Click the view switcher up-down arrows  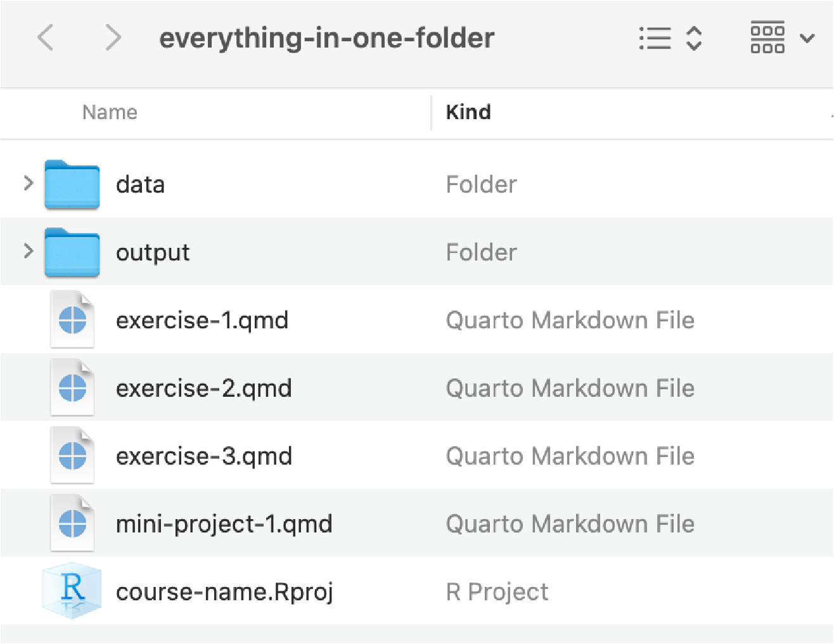[694, 38]
